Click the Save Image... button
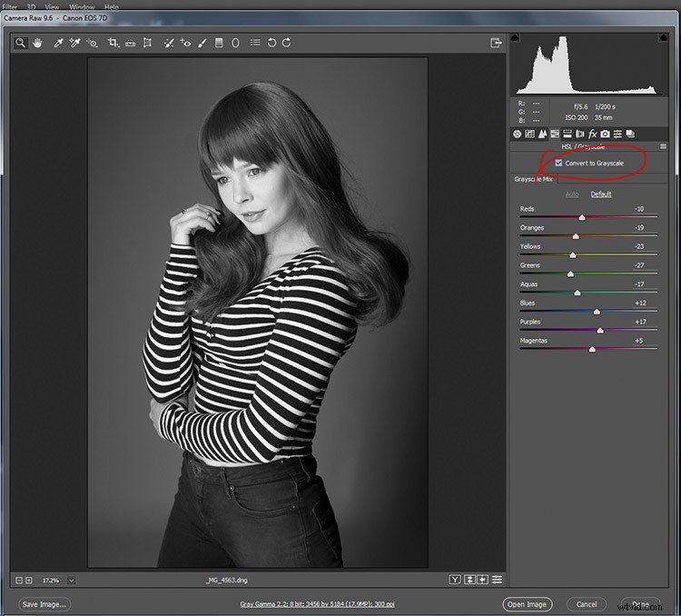 (44, 604)
